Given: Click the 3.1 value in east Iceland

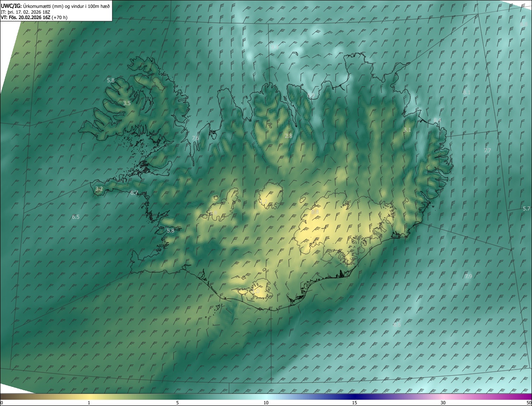Looking at the screenshot, I should 407,130.
